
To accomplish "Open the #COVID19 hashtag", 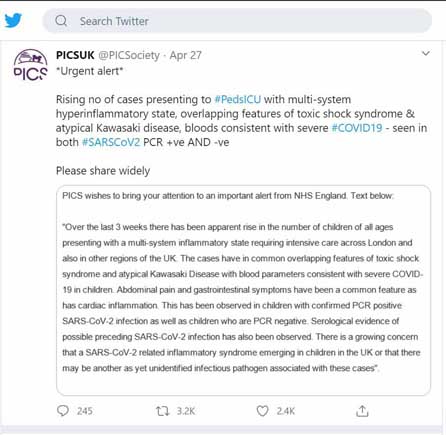I will click(357, 128).
